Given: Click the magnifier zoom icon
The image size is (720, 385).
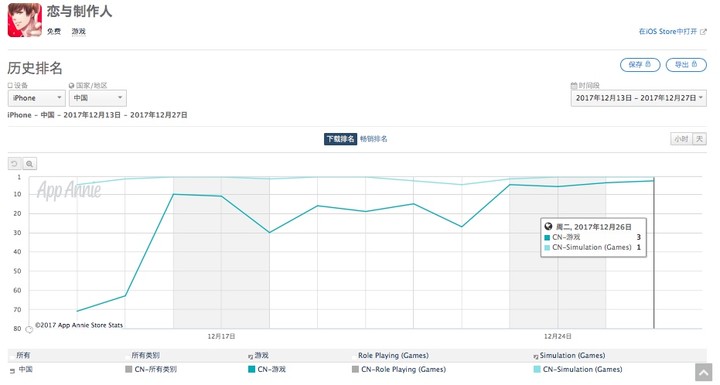Looking at the screenshot, I should pos(29,164).
